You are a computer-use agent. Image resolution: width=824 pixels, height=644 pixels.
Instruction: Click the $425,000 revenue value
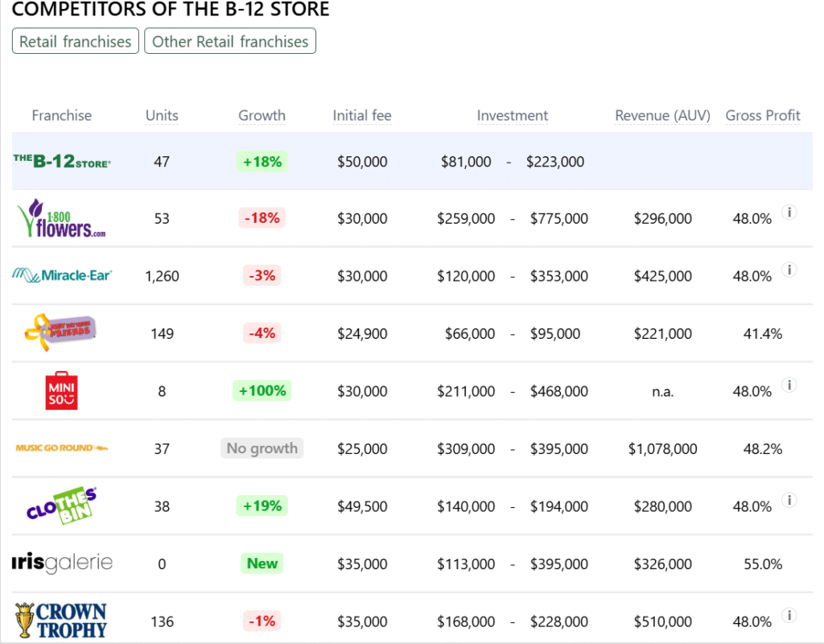(663, 276)
